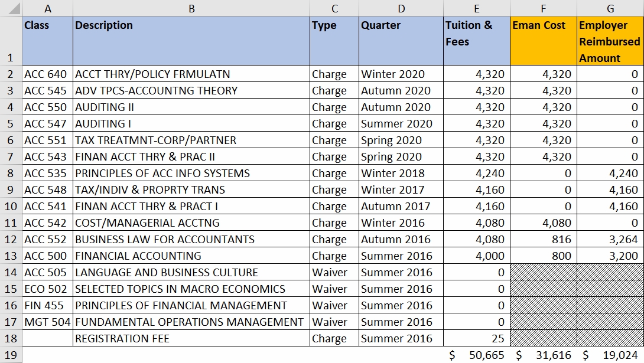The width and height of the screenshot is (644, 363).
Task: Click the ACC 640 class cell
Action: (x=47, y=74)
